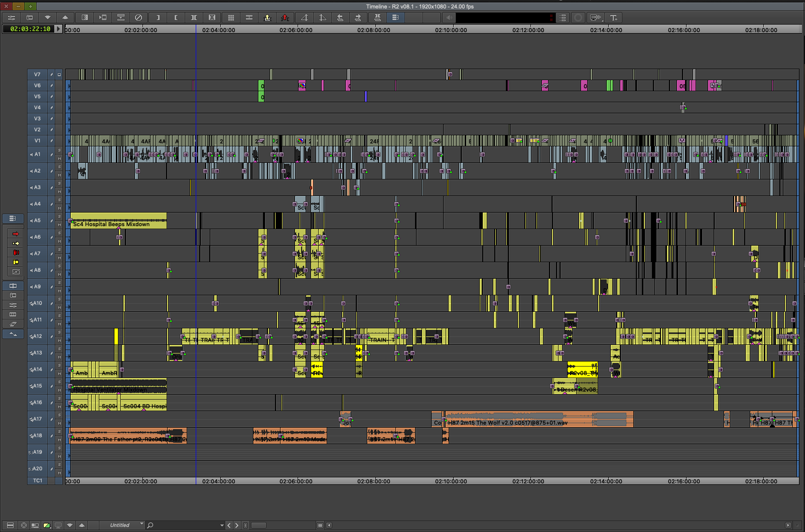Screen dimensions: 805x532
Task: Click the filmstrip icon in left palette
Action: coord(13,314)
